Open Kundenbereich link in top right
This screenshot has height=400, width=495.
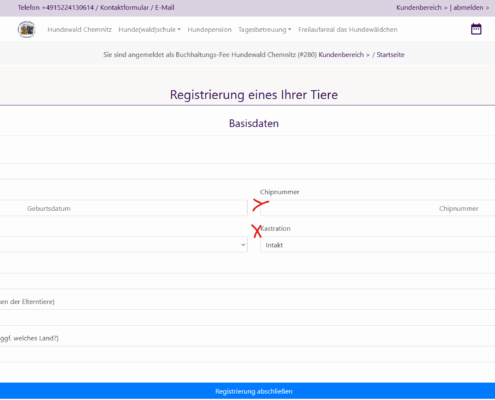click(x=422, y=7)
